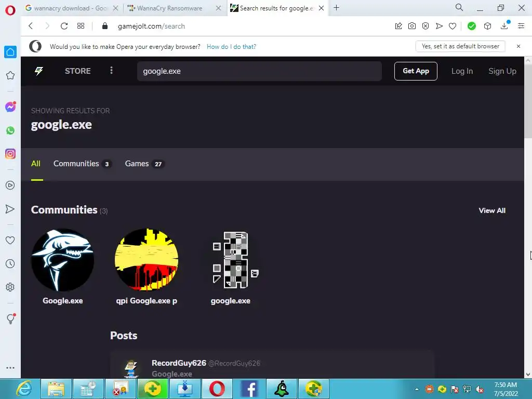532x399 pixels.
Task: Click Sign Up
Action: (x=502, y=71)
